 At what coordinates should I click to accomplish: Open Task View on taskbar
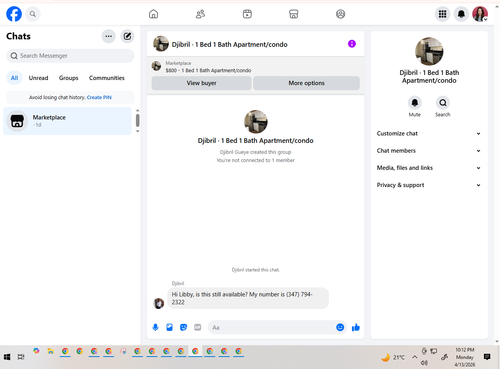21,357
